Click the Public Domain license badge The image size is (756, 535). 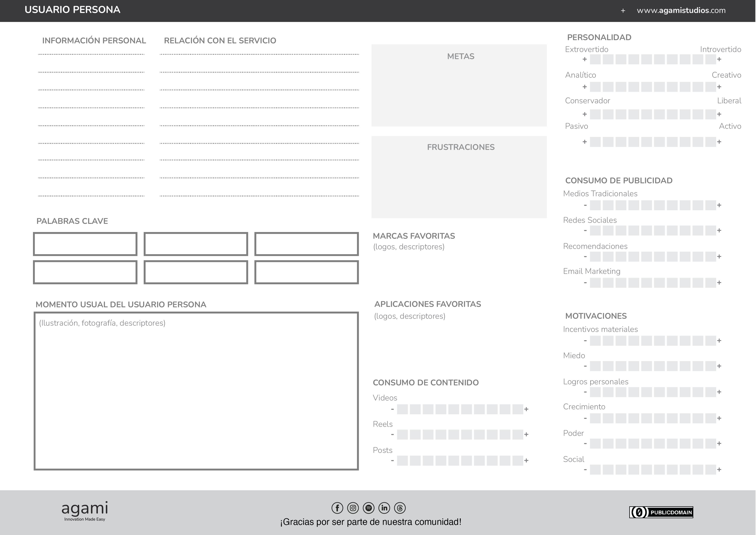661,512
